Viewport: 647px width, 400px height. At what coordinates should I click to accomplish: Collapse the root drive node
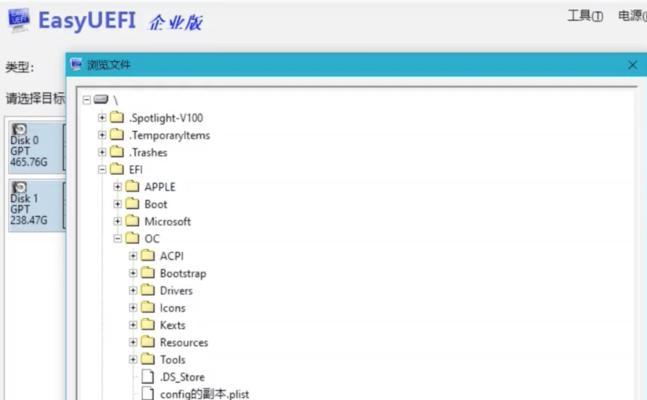click(86, 100)
